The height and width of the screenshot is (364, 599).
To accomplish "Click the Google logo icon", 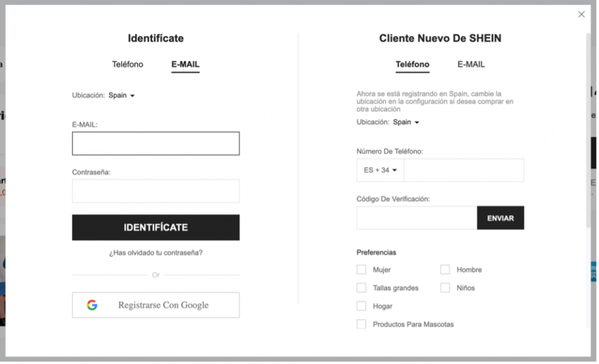I will (x=92, y=305).
